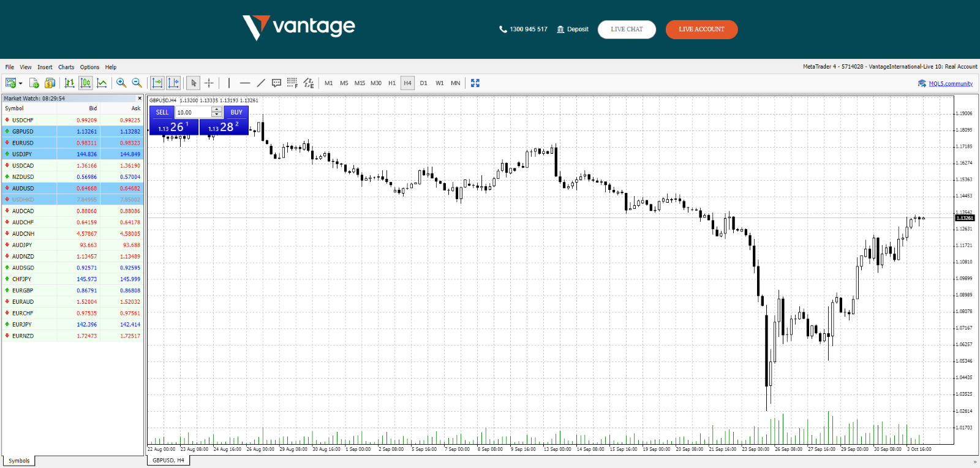Toggle the chart auto-scroll button
The image size is (980, 468).
point(157,83)
